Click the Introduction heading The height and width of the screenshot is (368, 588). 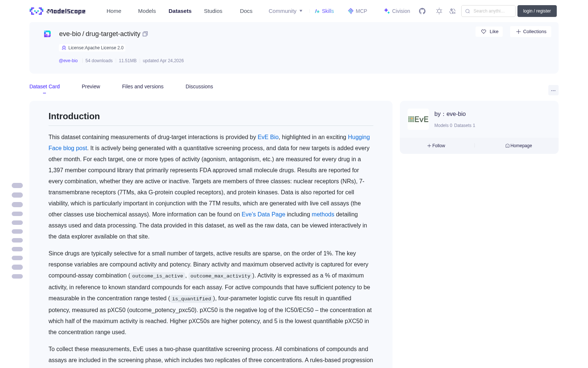pyautogui.click(x=74, y=116)
